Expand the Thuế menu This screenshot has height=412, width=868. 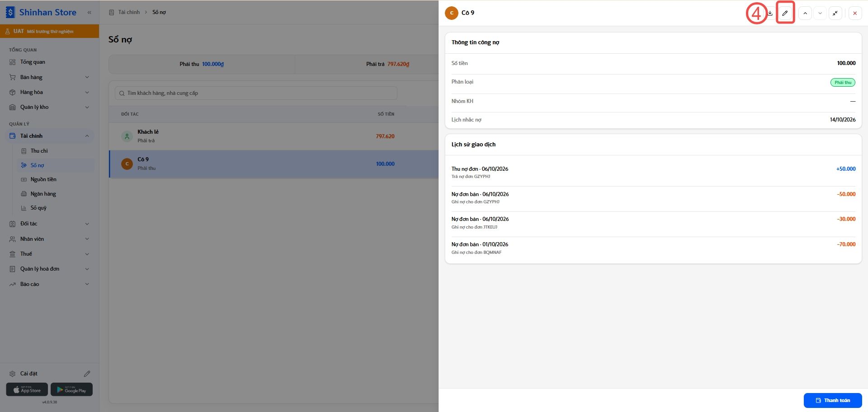click(x=49, y=254)
